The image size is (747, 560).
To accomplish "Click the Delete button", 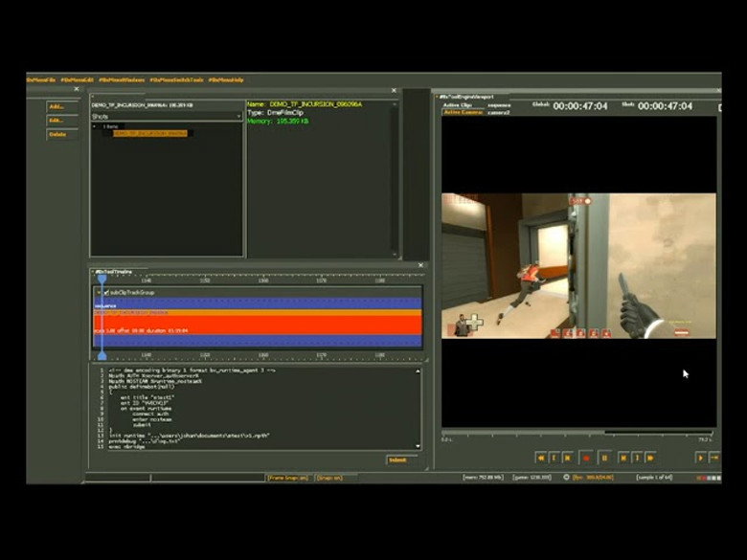I will [62, 134].
